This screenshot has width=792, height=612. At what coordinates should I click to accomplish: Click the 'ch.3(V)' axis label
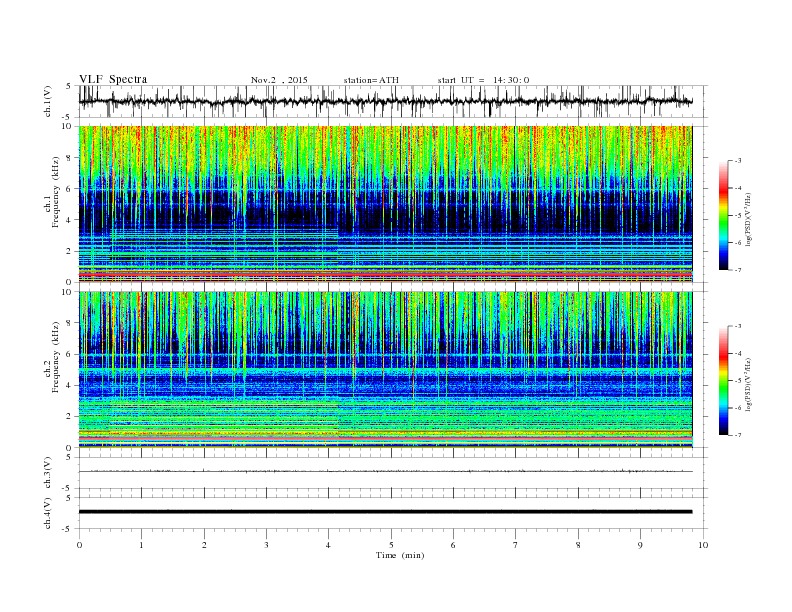point(48,473)
